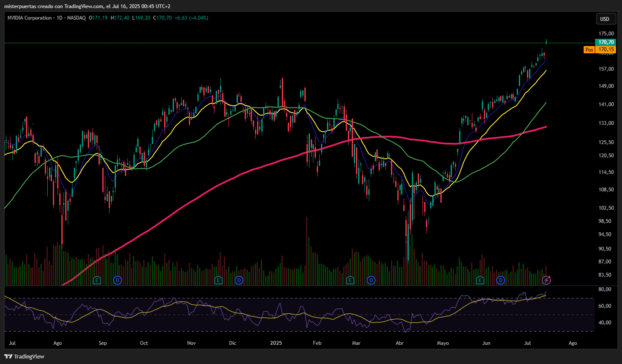Image resolution: width=622 pixels, height=364 pixels.
Task: Click the Jun label on the time axis
Action: (x=486, y=343)
